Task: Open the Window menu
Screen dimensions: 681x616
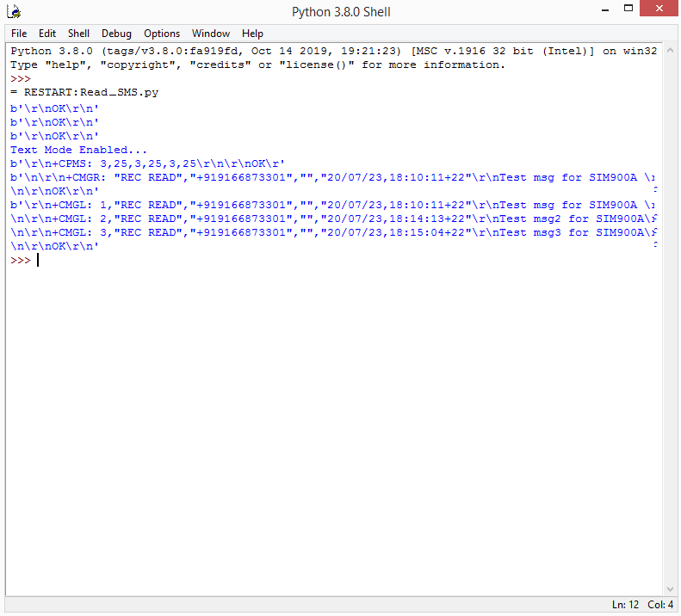Action: tap(211, 34)
